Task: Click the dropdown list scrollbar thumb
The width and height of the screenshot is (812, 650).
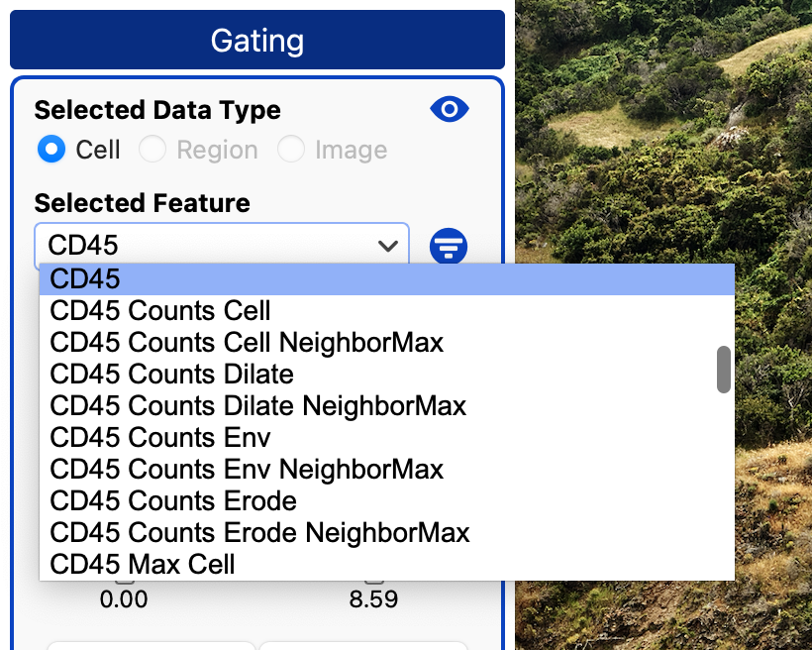Action: 722,369
